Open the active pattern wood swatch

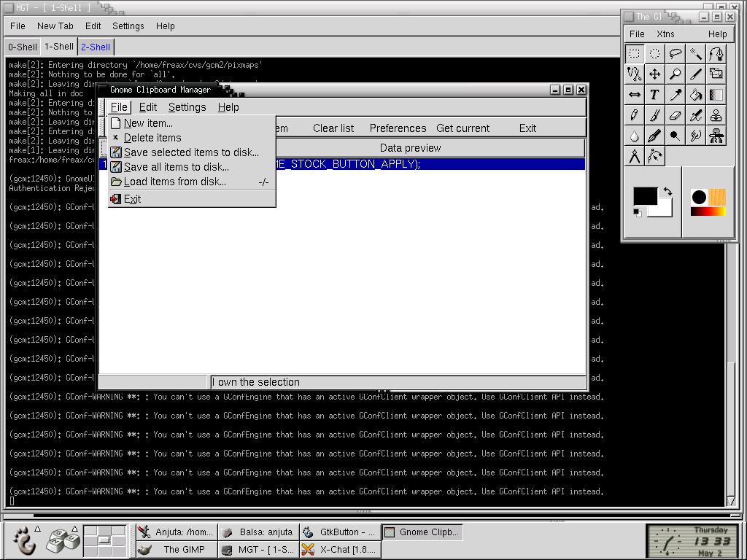(718, 197)
